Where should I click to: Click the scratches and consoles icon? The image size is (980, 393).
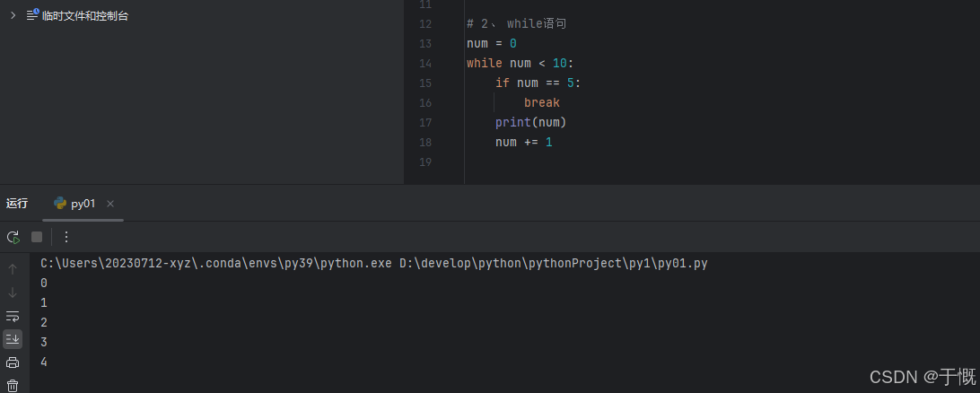[x=32, y=15]
